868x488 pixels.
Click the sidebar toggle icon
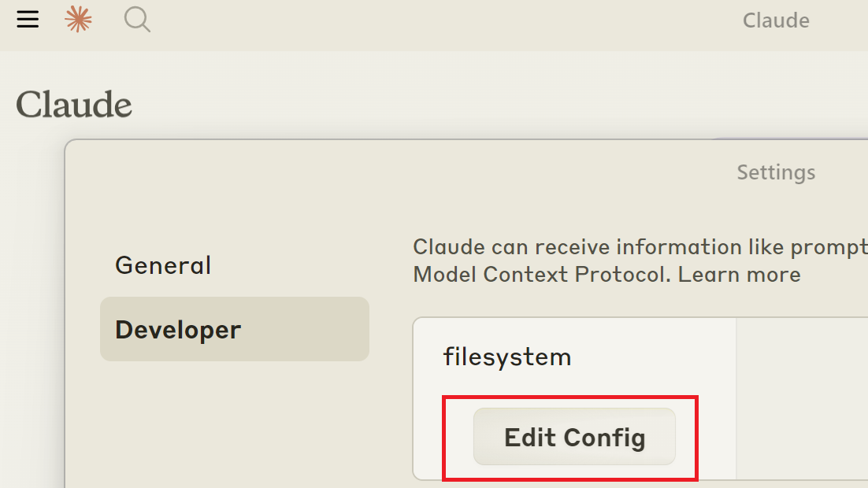click(27, 20)
